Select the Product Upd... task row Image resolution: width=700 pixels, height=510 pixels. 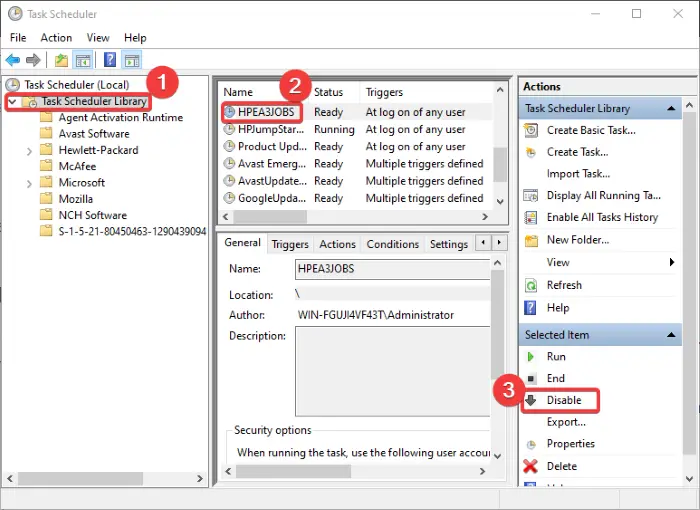coord(357,146)
